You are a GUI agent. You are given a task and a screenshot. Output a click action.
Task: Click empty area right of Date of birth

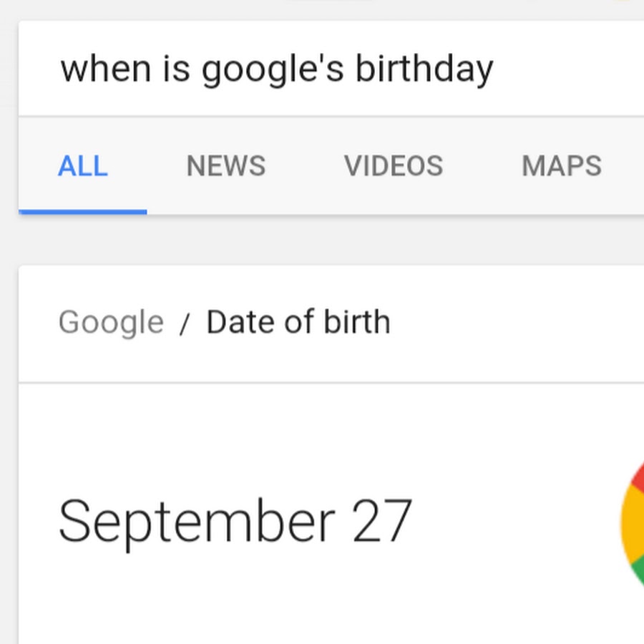click(x=515, y=323)
